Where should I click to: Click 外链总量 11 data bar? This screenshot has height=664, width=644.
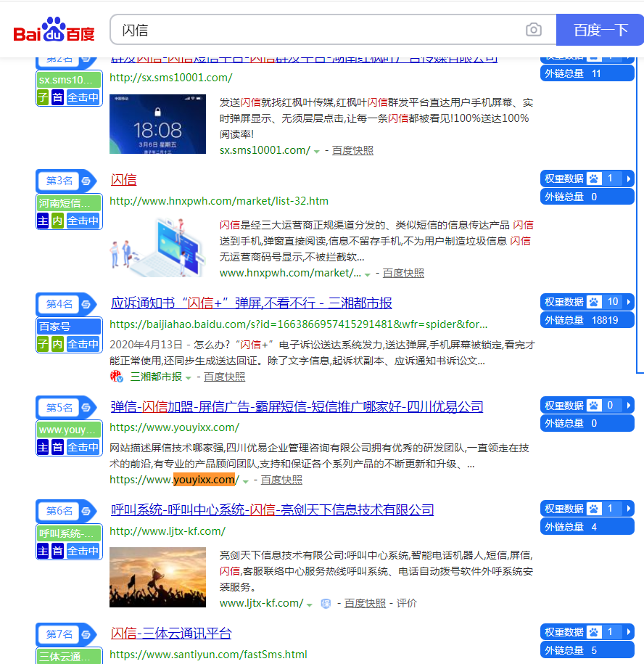click(x=587, y=73)
